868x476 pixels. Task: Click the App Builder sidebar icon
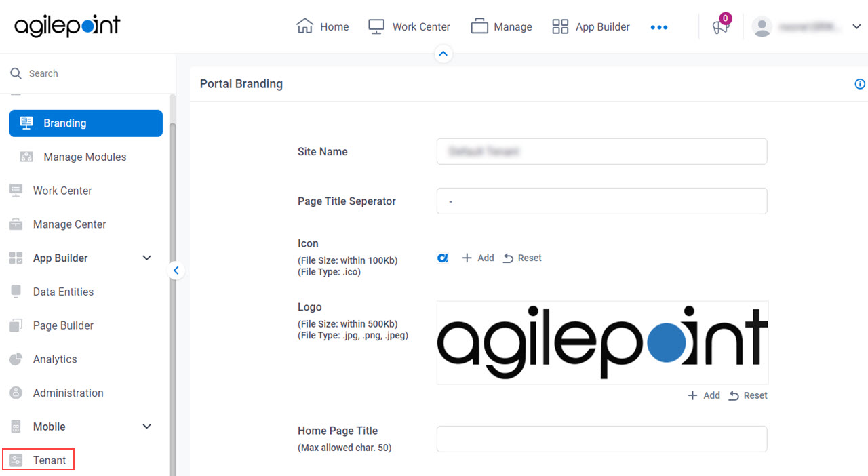[x=16, y=258]
